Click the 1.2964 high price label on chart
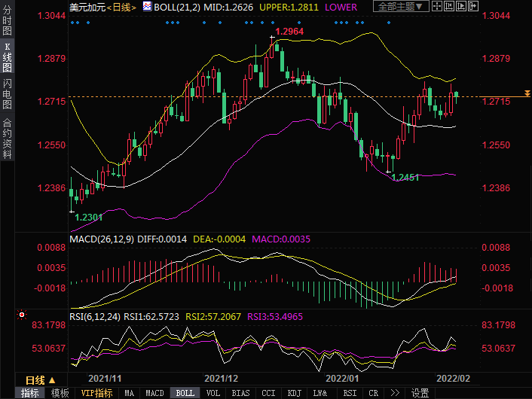 [x=289, y=32]
